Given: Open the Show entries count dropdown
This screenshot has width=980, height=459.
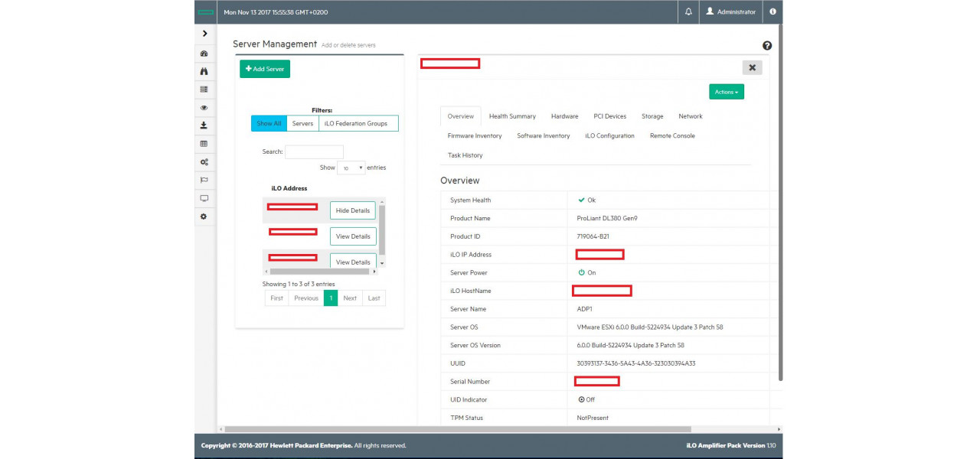Looking at the screenshot, I should [x=351, y=168].
